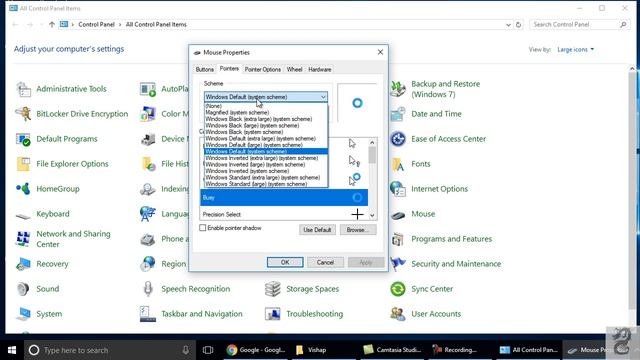Close the Mouse Properties dialog

[x=380, y=52]
